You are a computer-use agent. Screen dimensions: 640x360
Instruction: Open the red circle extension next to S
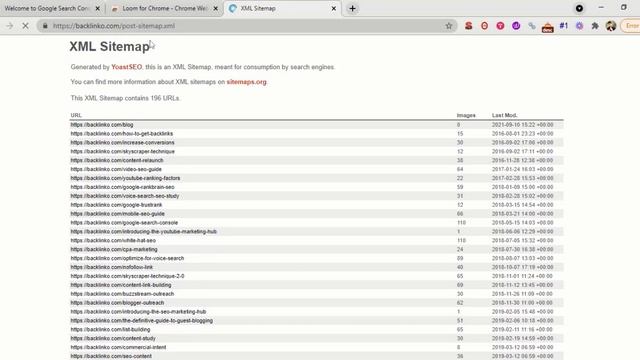(484, 26)
